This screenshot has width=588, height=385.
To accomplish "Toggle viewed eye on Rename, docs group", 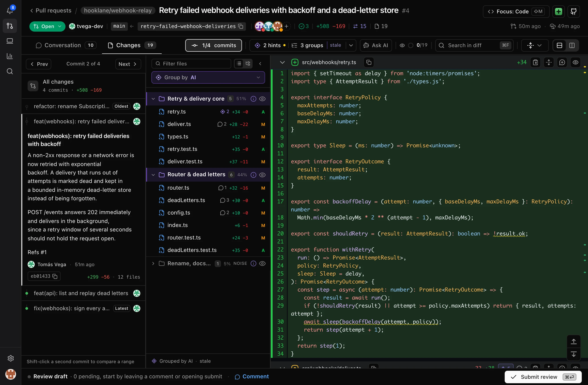I will 262,263.
